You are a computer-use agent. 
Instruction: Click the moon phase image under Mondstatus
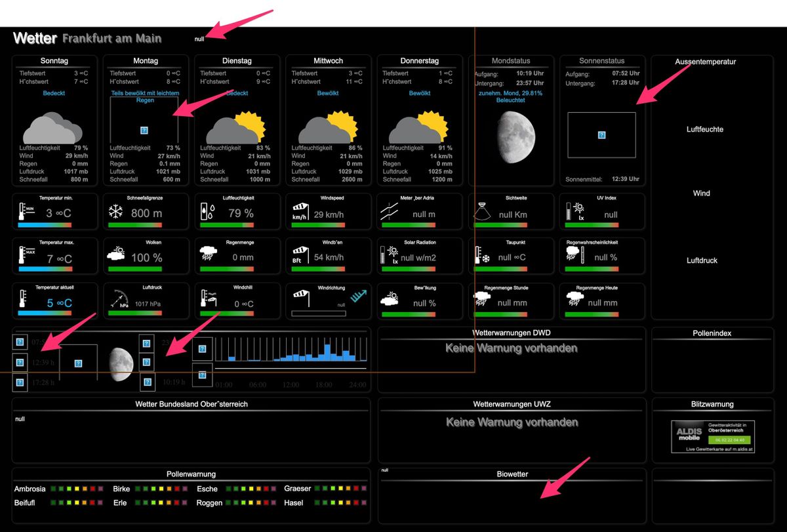click(512, 127)
